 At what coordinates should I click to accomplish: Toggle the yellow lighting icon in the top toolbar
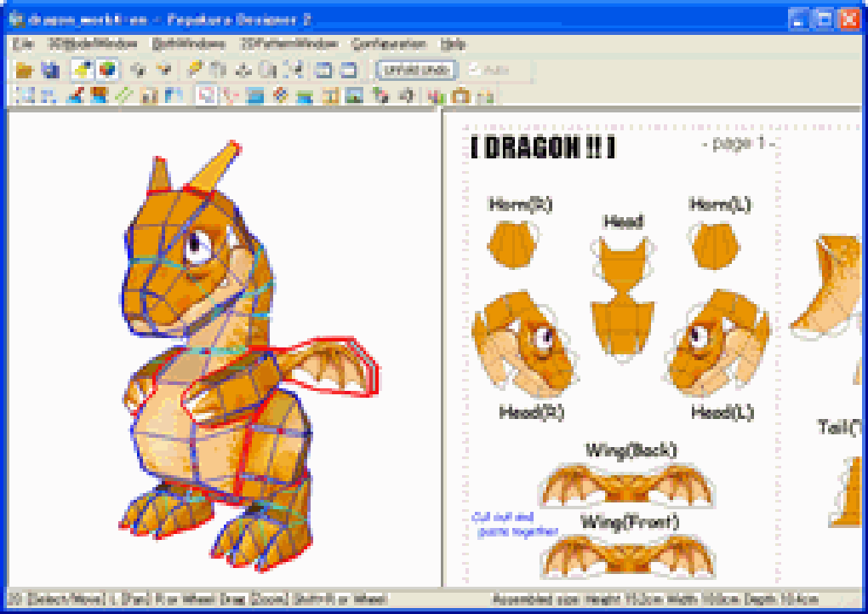[82, 70]
